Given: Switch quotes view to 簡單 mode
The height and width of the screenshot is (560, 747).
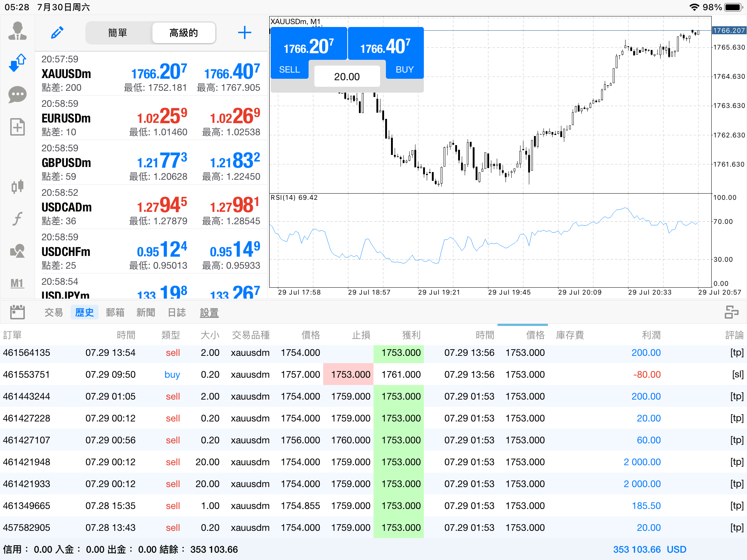Looking at the screenshot, I should (118, 33).
